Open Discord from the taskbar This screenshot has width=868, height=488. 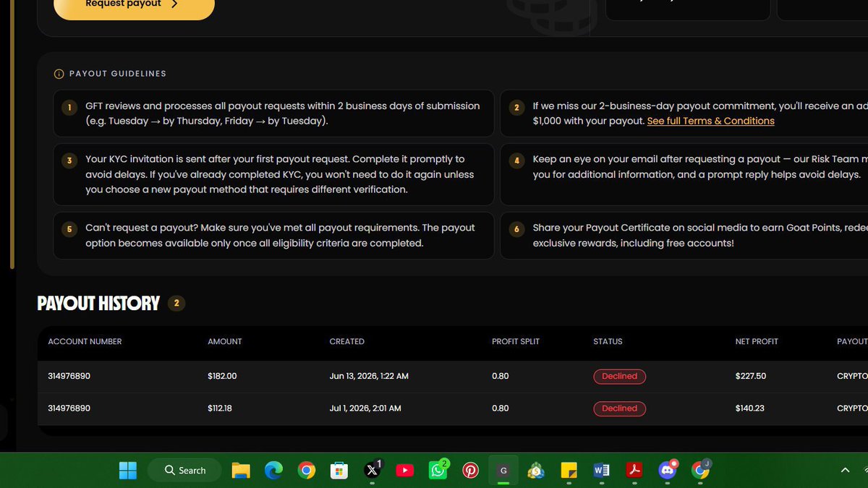pyautogui.click(x=668, y=471)
